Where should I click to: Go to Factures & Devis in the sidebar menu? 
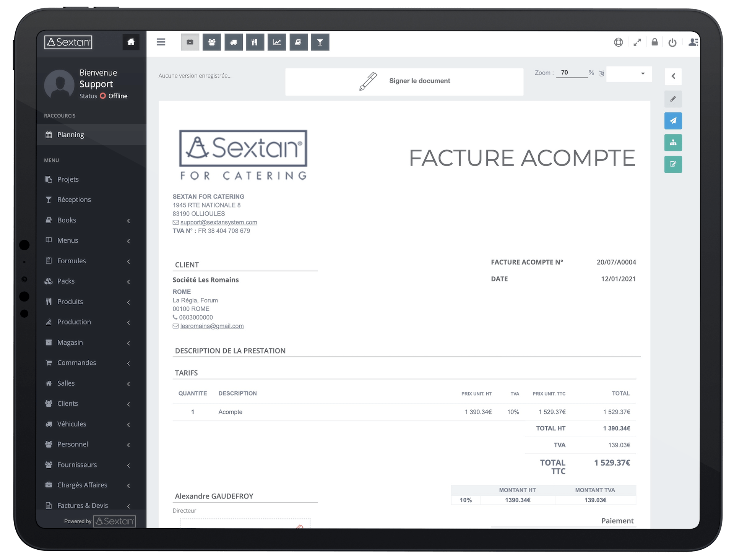(x=82, y=505)
